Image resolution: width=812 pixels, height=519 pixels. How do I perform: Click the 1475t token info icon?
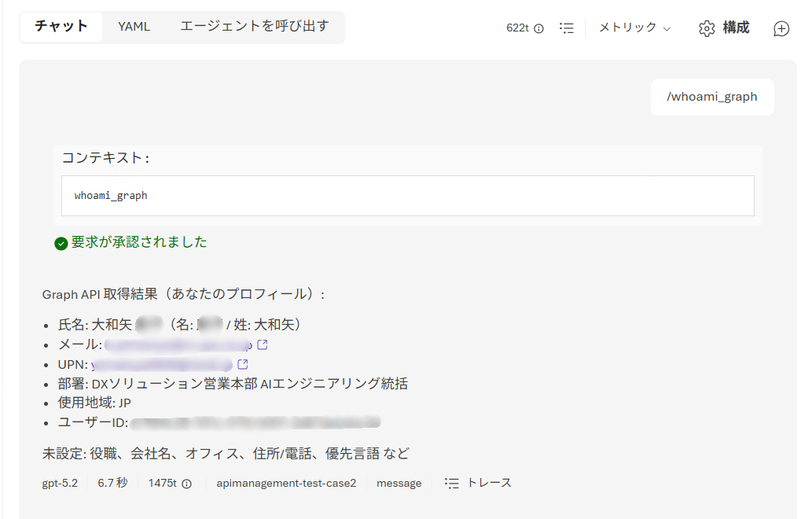(x=187, y=484)
